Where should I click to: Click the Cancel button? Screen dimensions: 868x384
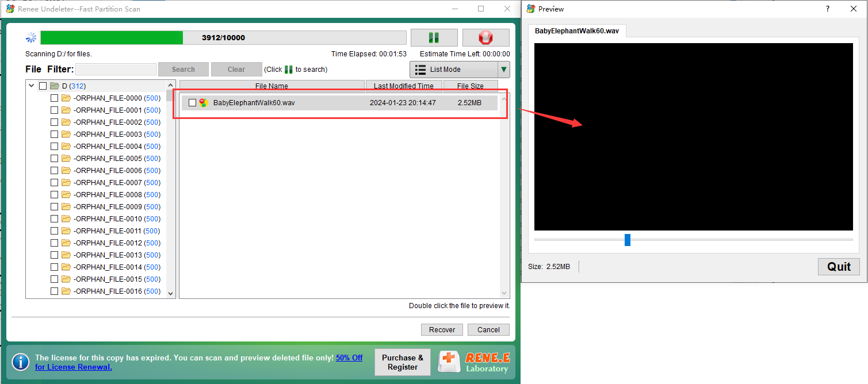coord(488,330)
